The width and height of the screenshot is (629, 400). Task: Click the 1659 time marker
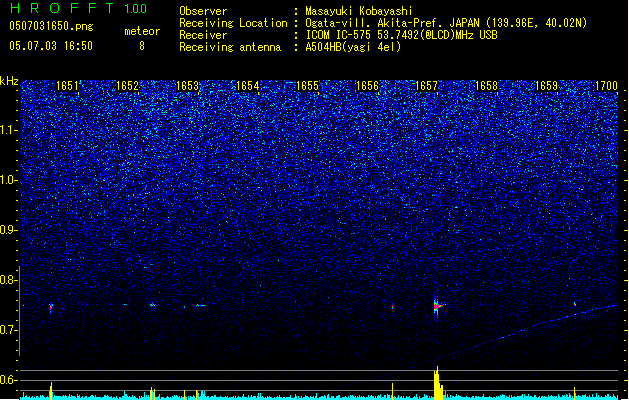(546, 86)
